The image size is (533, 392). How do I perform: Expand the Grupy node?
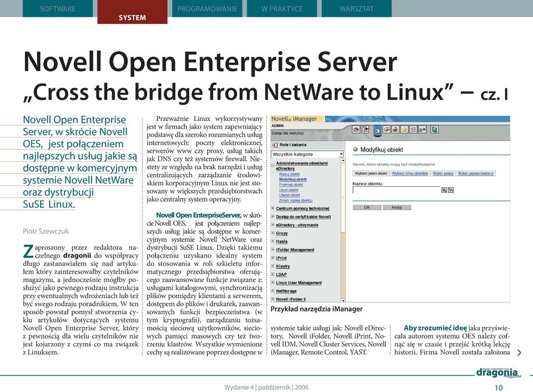tap(273, 233)
